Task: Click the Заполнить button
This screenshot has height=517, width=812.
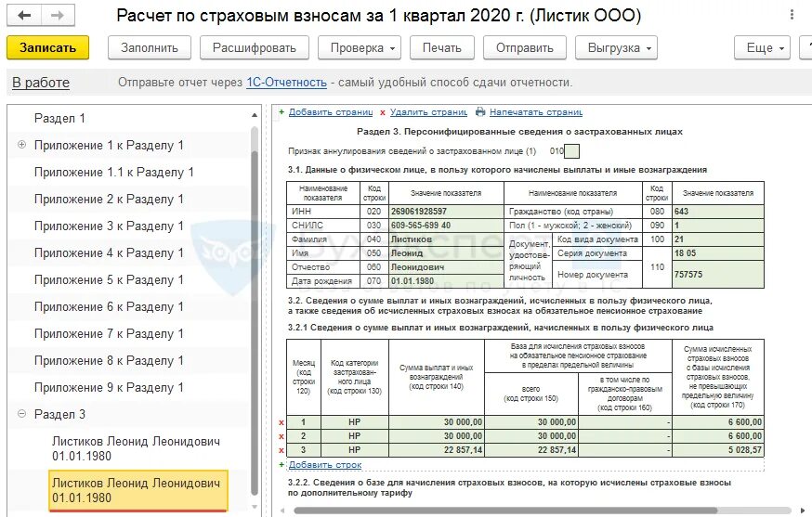Action: point(150,48)
